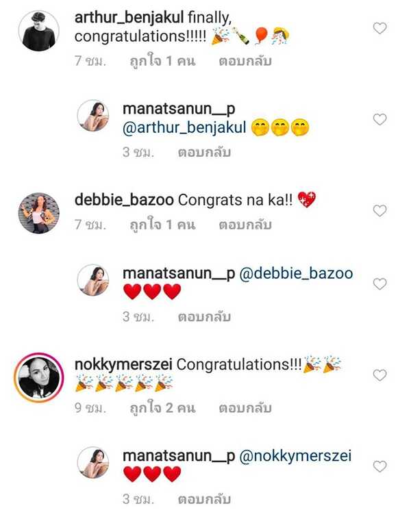Like arthur_benjakul's congratulations comment

(379, 28)
